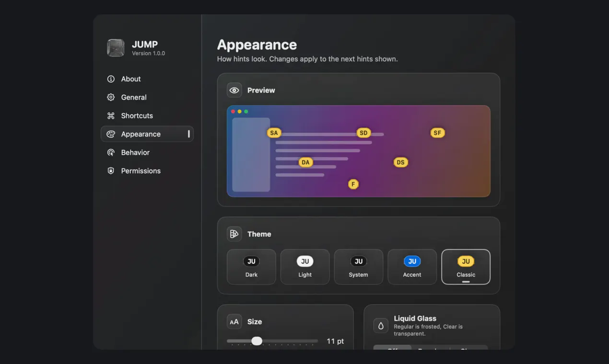Click the SF hint badge in preview
The height and width of the screenshot is (364, 609).
(437, 133)
